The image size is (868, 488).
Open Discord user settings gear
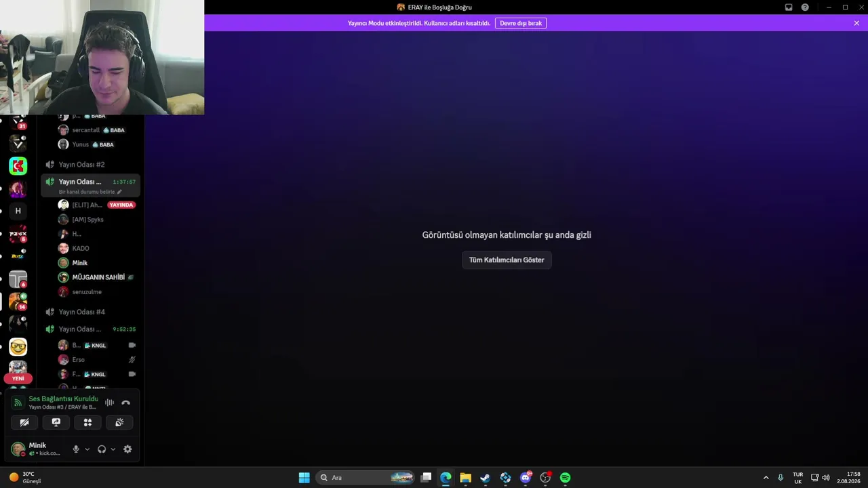pyautogui.click(x=127, y=449)
